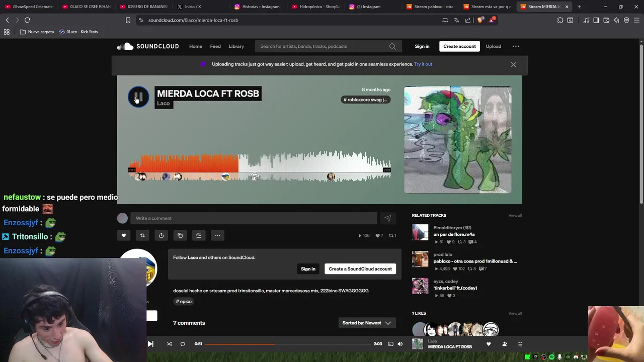Open related track un par de flore.m4a

[x=454, y=234]
